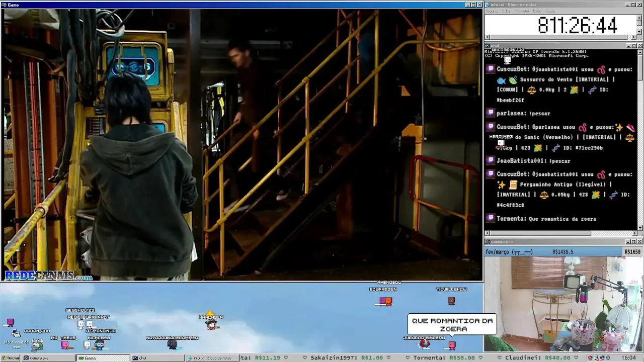Open the Arquivo menu in the Notepad window
This screenshot has height=362, width=644.
coord(492,11)
